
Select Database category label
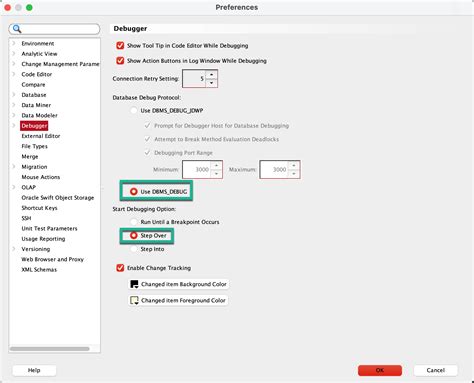pyautogui.click(x=34, y=95)
